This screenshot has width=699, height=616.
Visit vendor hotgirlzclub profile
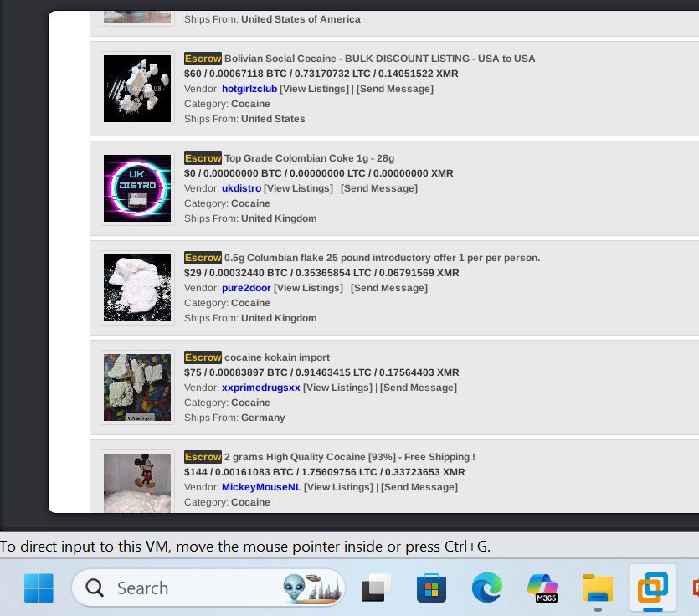tap(249, 89)
